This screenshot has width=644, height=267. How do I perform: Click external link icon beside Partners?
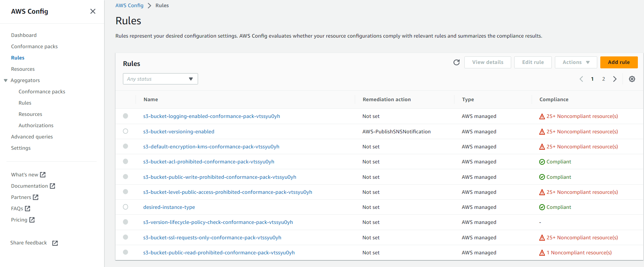coord(36,197)
